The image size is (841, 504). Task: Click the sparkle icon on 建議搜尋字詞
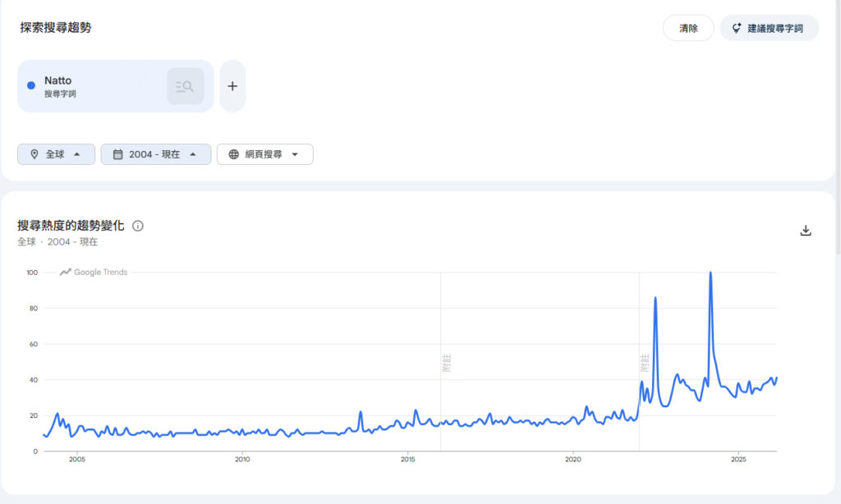(737, 28)
